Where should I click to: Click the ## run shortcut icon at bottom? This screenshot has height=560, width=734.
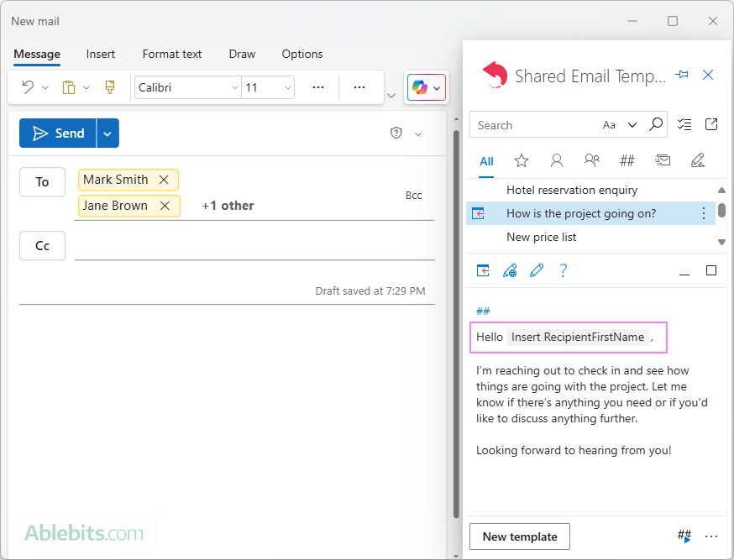click(x=684, y=536)
